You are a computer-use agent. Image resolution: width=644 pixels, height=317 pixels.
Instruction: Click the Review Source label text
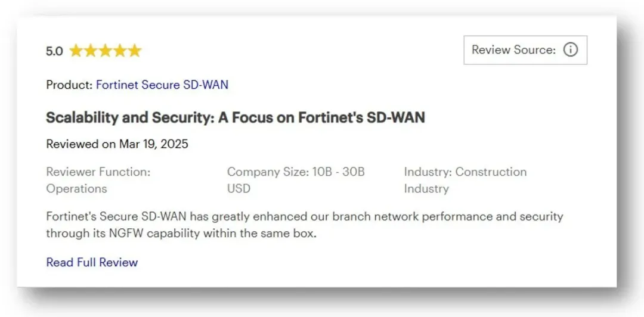pos(513,50)
